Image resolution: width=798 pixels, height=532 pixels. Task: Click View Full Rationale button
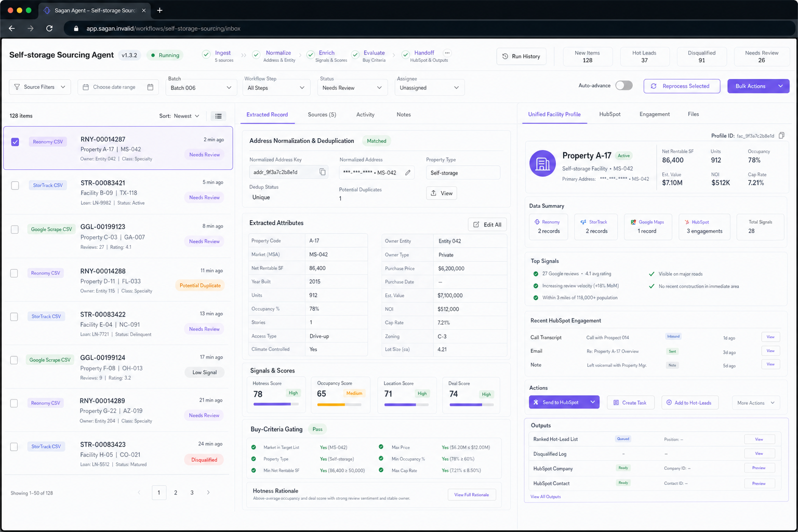[472, 495]
